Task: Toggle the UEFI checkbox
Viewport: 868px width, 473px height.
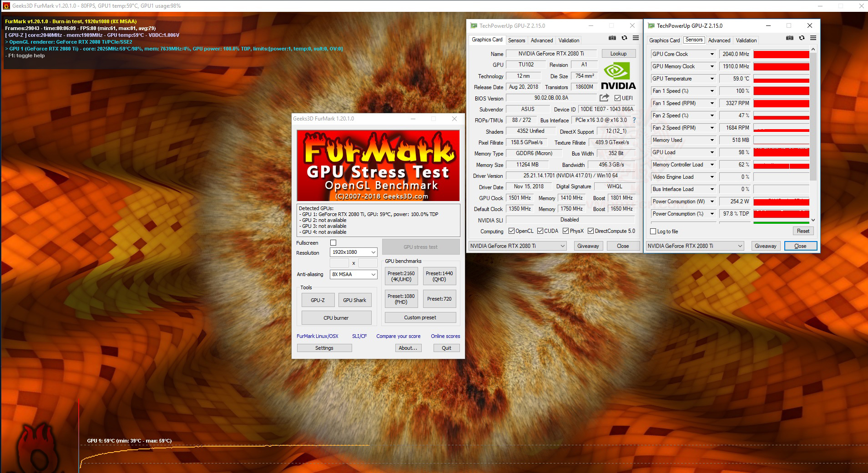Action: click(x=617, y=98)
